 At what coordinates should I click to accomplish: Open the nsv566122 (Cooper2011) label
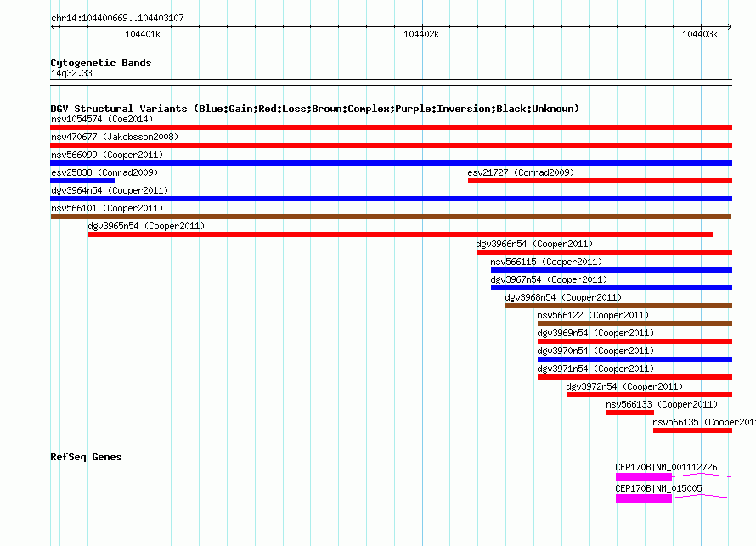pos(593,315)
